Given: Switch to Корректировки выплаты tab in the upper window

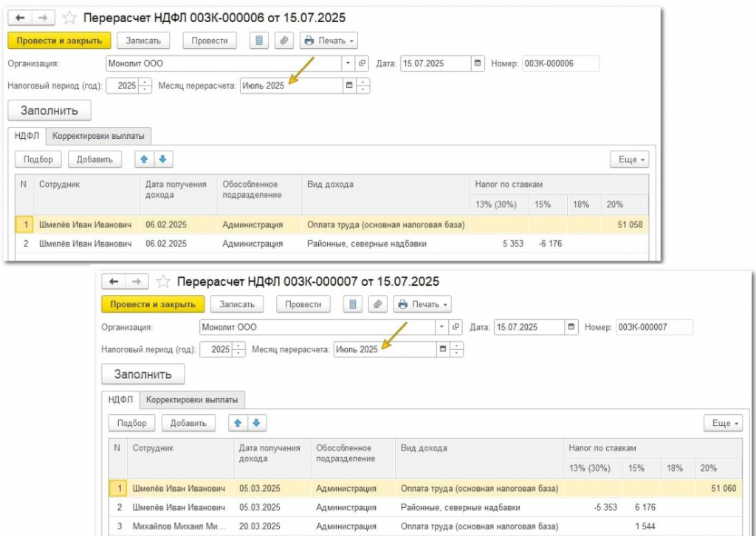Looking at the screenshot, I should click(x=98, y=136).
